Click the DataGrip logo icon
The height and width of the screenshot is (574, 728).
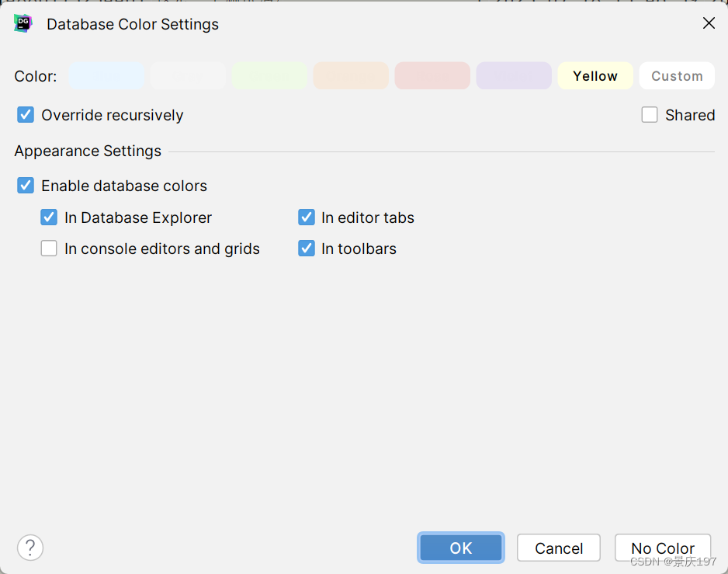coord(23,23)
